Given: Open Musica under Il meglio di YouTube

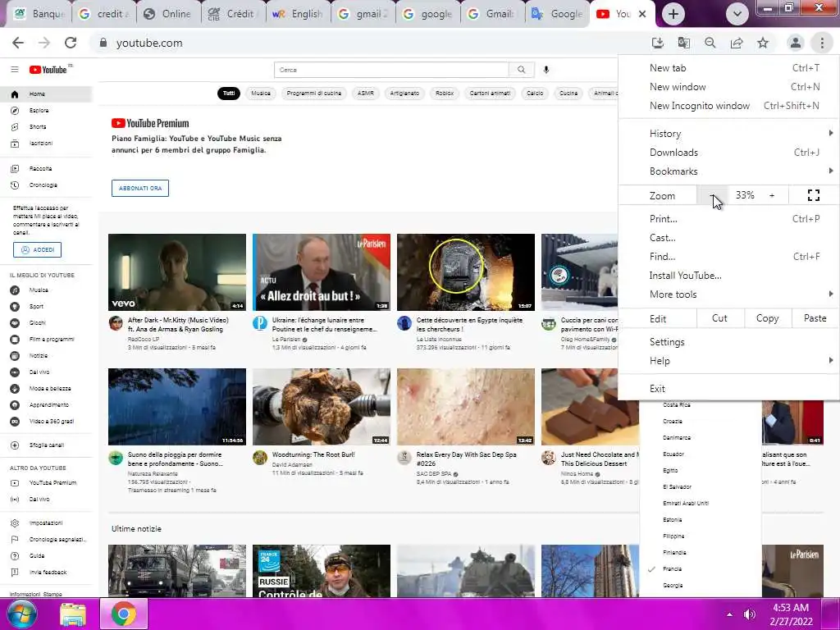Looking at the screenshot, I should (46, 290).
